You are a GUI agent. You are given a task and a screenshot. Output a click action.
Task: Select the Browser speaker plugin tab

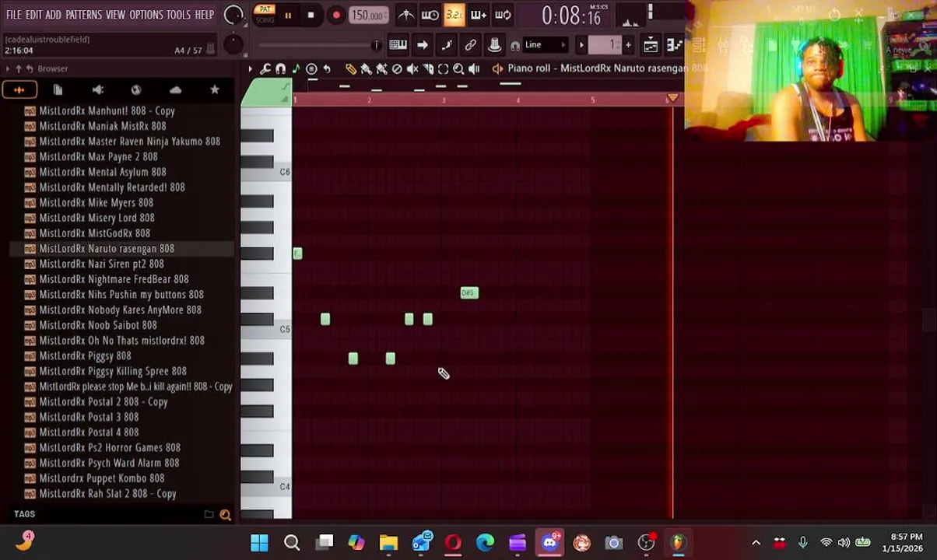pos(97,90)
